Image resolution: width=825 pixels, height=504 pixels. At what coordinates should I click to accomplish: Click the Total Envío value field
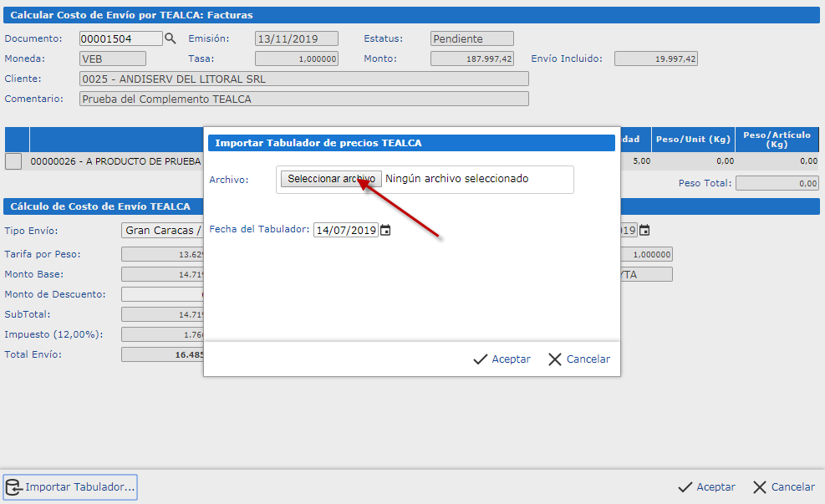pyautogui.click(x=163, y=354)
